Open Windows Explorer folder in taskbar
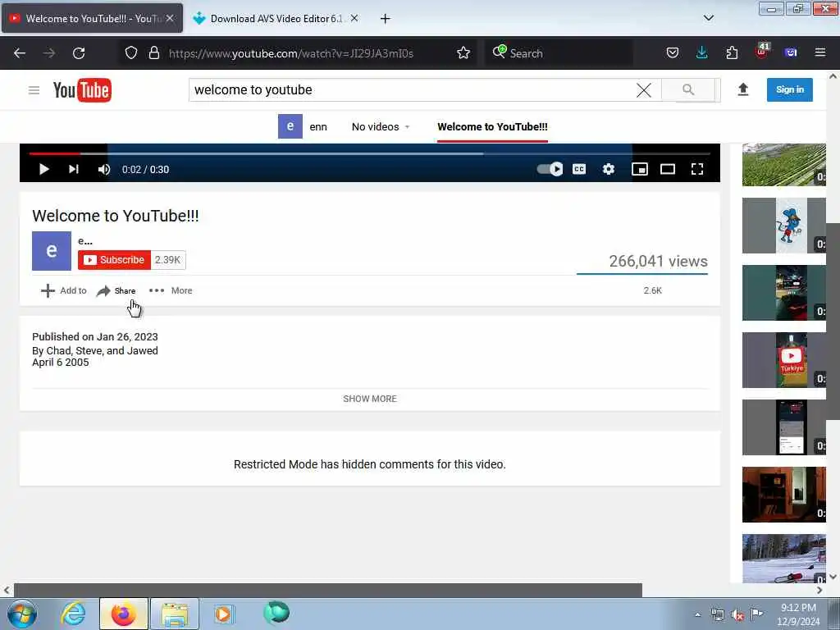This screenshot has width=840, height=630. 175,614
